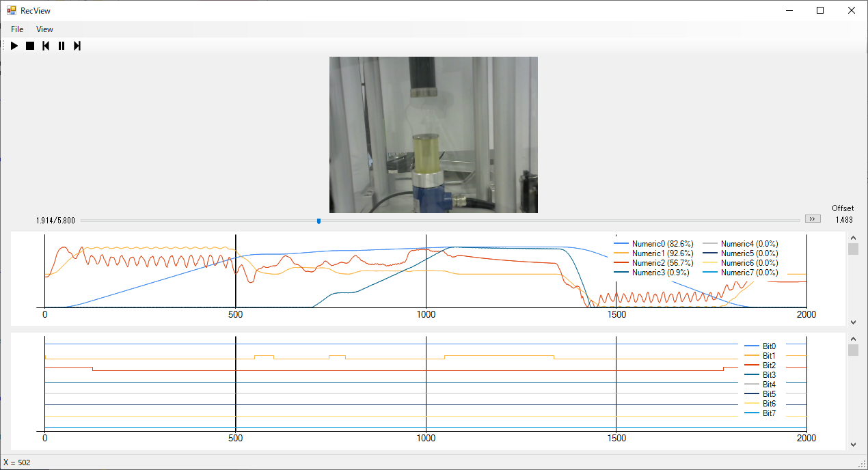Click the >> button beside Offset
The height and width of the screenshot is (470, 868).
pos(812,219)
